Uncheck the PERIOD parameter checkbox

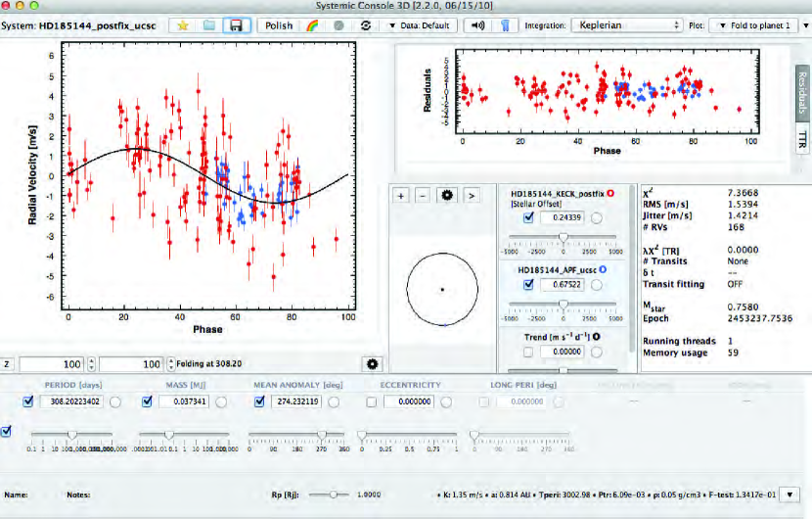[x=27, y=401]
